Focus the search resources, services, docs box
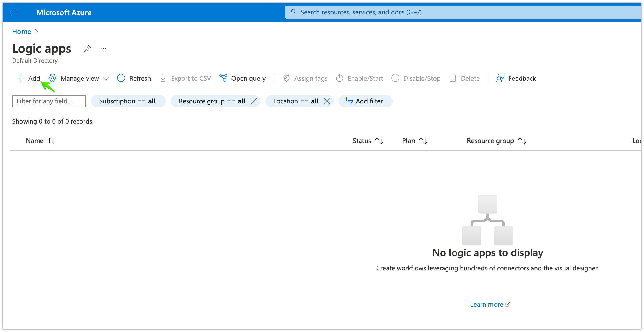The height and width of the screenshot is (332, 644). [x=463, y=12]
